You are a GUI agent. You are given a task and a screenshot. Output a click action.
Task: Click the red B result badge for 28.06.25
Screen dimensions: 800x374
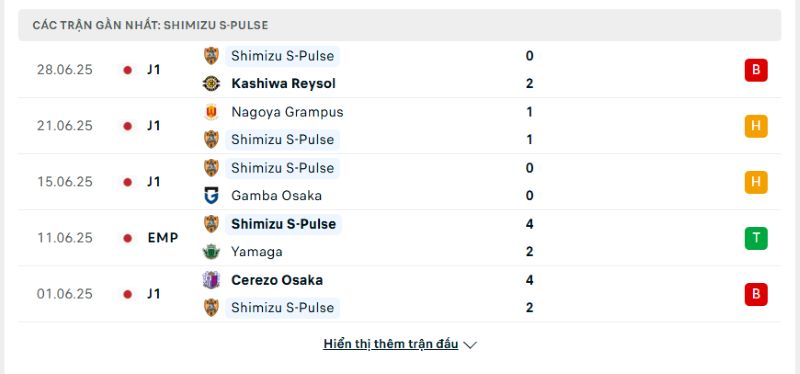pyautogui.click(x=756, y=70)
